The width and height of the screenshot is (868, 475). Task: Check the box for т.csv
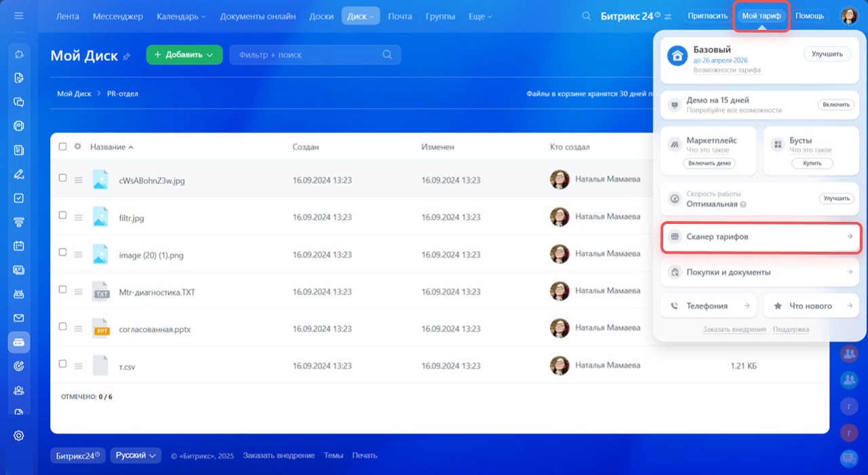[x=62, y=364]
